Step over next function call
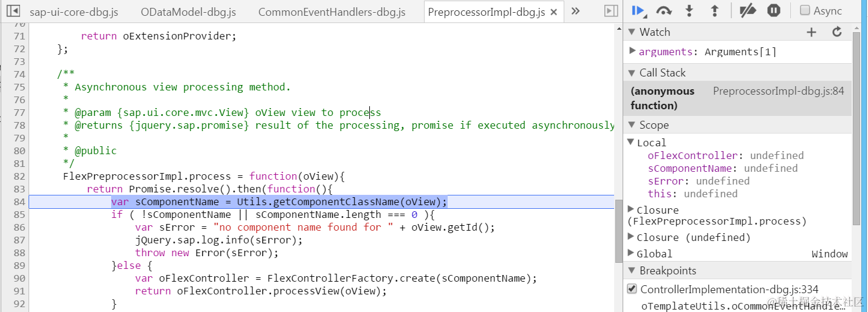This screenshot has height=312, width=868. [x=665, y=10]
